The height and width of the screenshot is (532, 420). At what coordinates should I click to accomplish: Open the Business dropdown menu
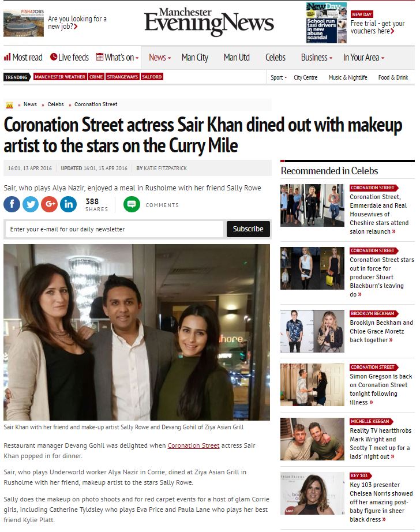pos(317,57)
